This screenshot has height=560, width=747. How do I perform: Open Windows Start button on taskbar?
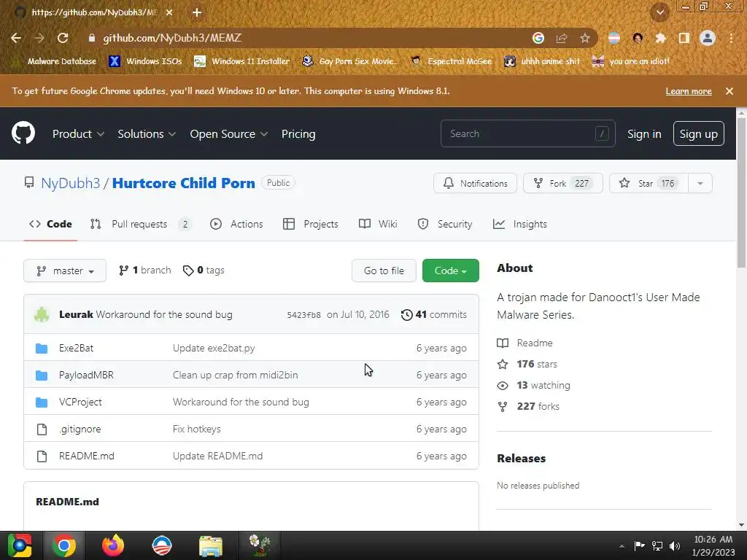pyautogui.click(x=20, y=545)
